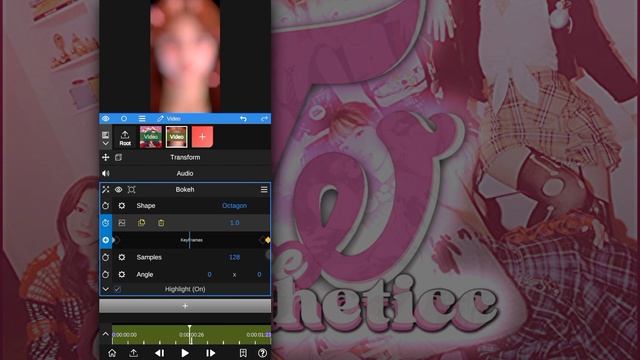Expand the Highlight section chevron
The height and width of the screenshot is (360, 640).
point(106,289)
